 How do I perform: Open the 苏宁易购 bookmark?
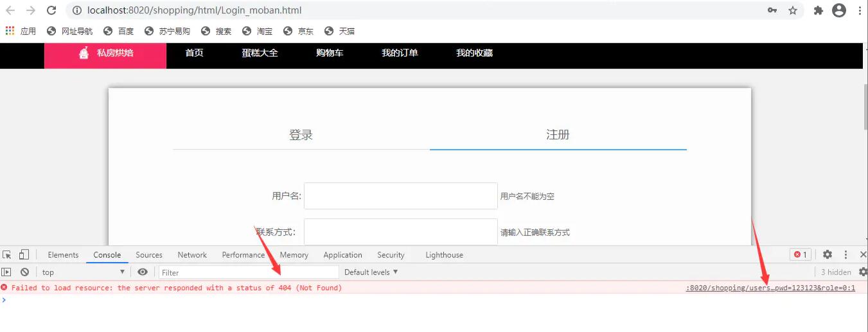click(168, 31)
